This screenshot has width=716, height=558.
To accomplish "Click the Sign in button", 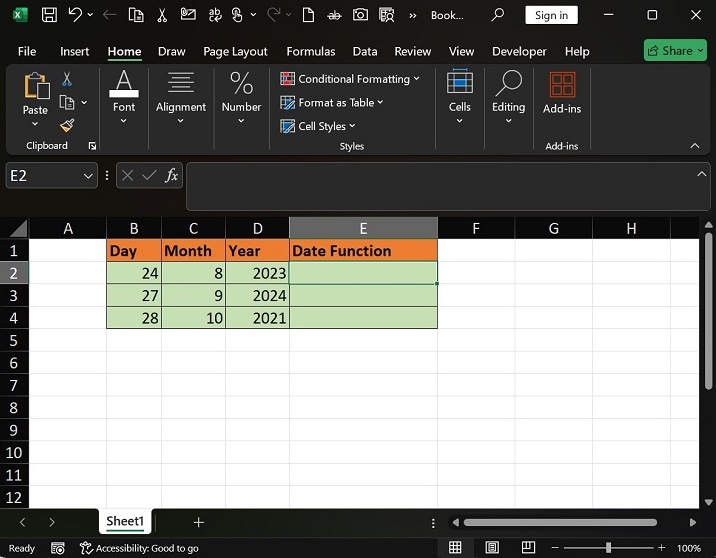I will 551,15.
